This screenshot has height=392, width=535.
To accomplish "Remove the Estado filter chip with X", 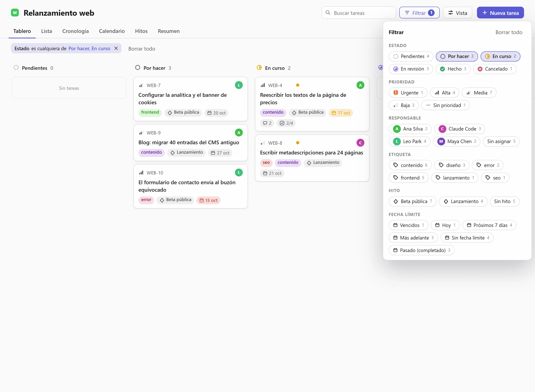I will pos(116,48).
